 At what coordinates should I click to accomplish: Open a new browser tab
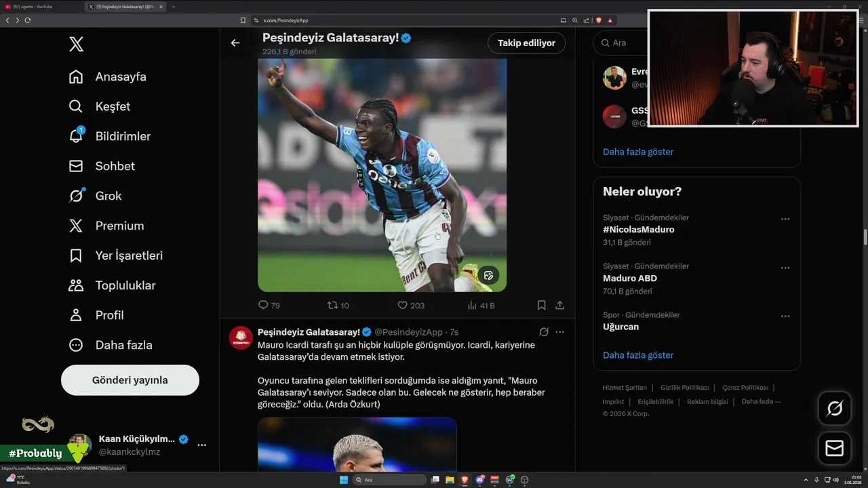click(174, 6)
